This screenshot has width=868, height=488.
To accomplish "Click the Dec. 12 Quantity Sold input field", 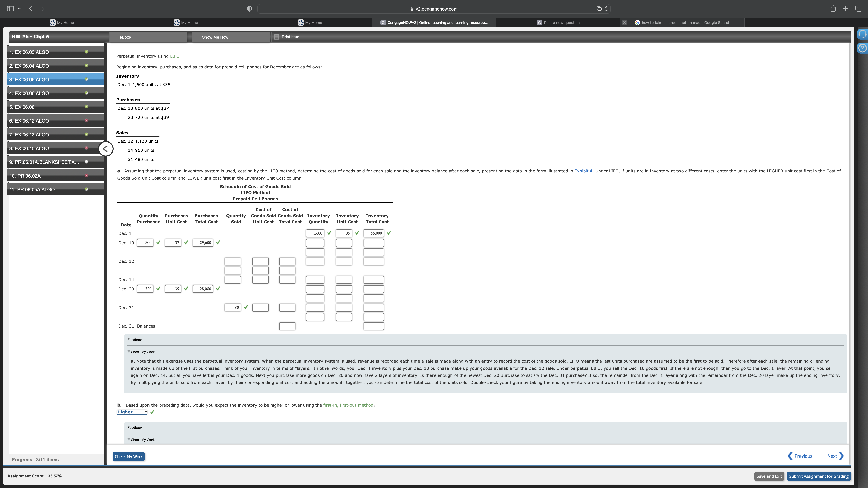I will point(233,261).
